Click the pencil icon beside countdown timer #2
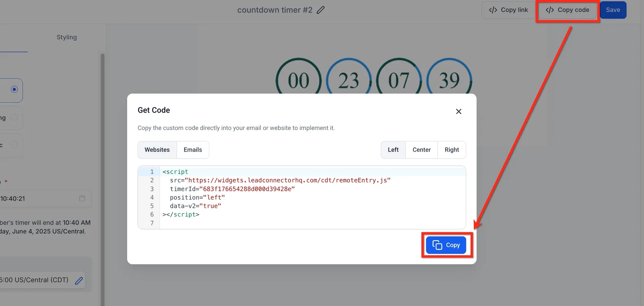 [320, 10]
